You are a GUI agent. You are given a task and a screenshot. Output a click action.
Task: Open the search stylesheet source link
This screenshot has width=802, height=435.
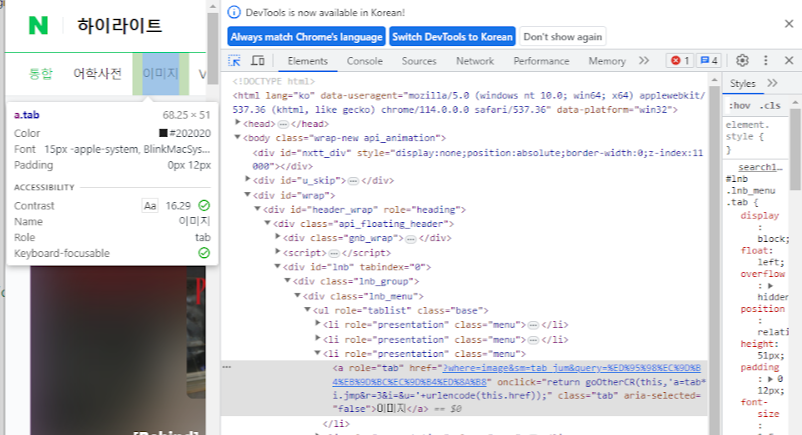(x=760, y=167)
